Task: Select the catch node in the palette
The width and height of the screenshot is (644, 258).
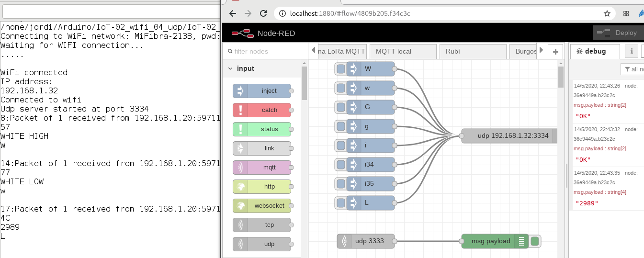Action: coord(262,110)
